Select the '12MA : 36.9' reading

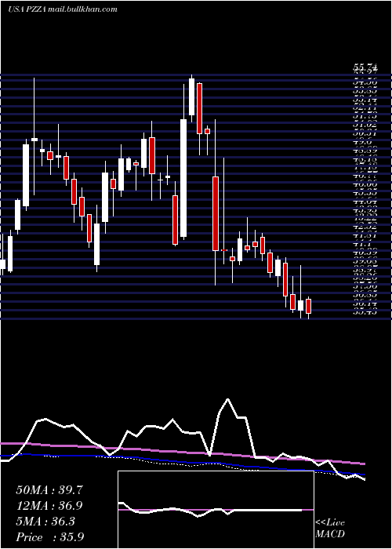click(x=49, y=506)
